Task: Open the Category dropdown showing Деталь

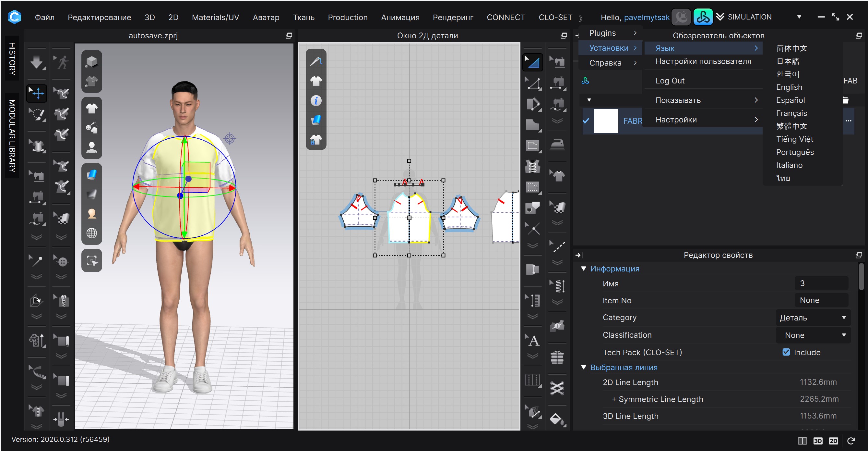Action: [x=813, y=318]
